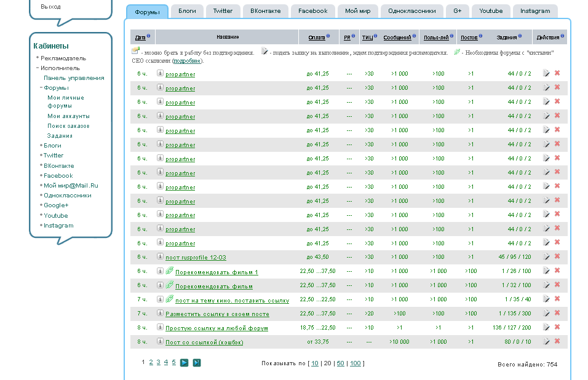The height and width of the screenshot is (380, 588).
Task: Open info icon for Порекомендовать фильм 1
Action: tap(160, 271)
